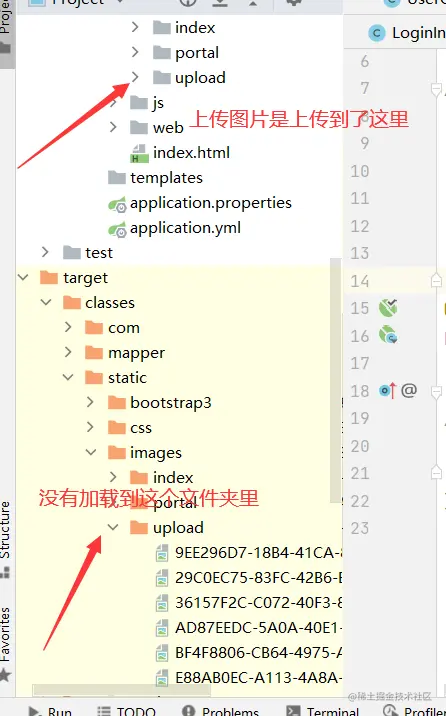Toggle the code fold marker at line 7

pos(436,89)
